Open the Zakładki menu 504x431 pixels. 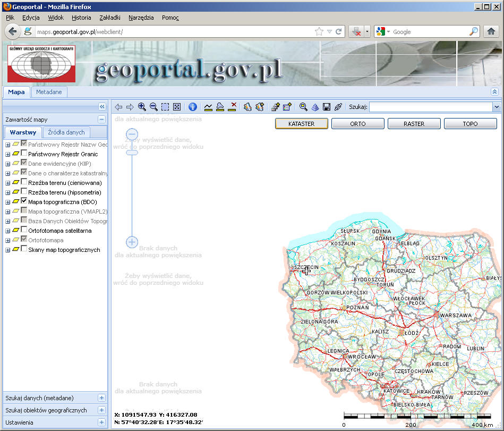click(109, 18)
